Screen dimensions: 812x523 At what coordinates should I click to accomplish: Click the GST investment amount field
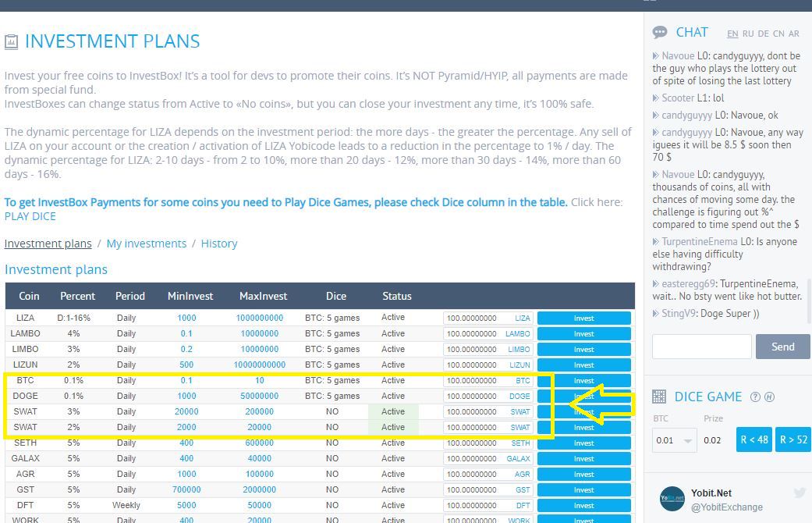point(488,490)
